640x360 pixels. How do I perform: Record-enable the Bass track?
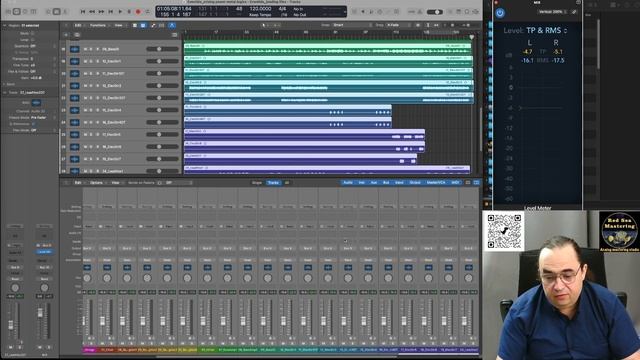(97, 49)
